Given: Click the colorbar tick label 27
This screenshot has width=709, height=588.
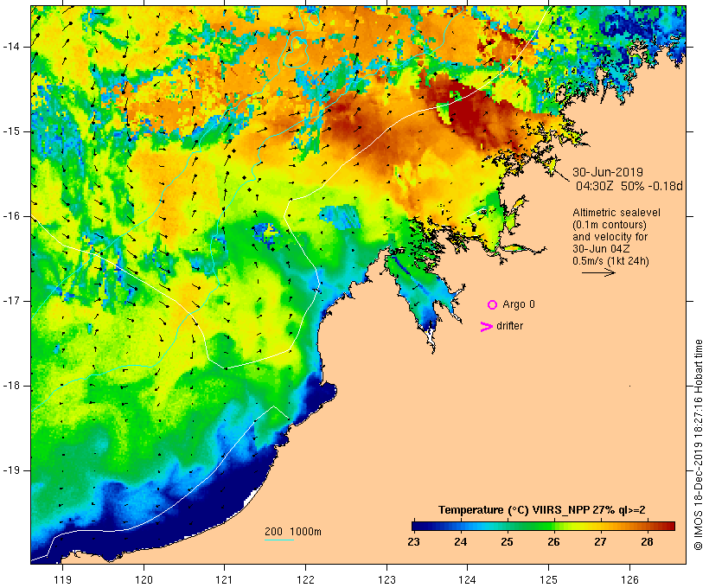Looking at the screenshot, I should (x=600, y=542).
